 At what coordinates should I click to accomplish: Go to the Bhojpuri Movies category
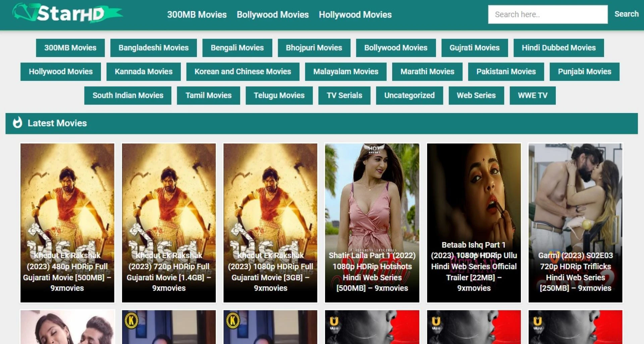pyautogui.click(x=314, y=48)
